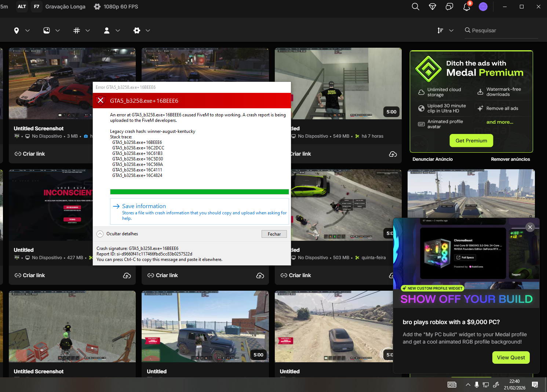Click Denunciar Anúncio link
This screenshot has width=547, height=392.
click(x=433, y=159)
